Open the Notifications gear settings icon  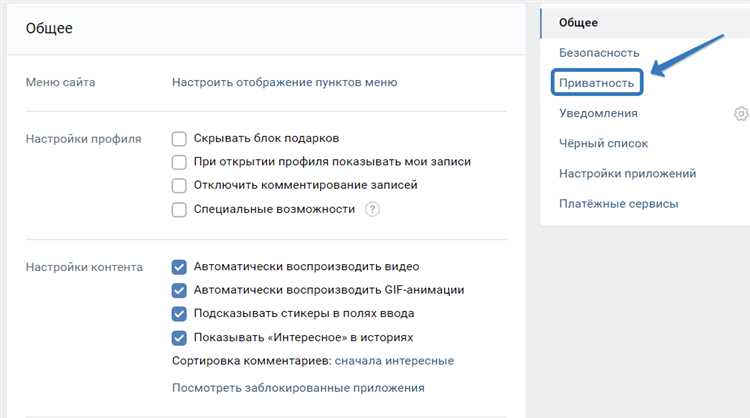point(741,114)
